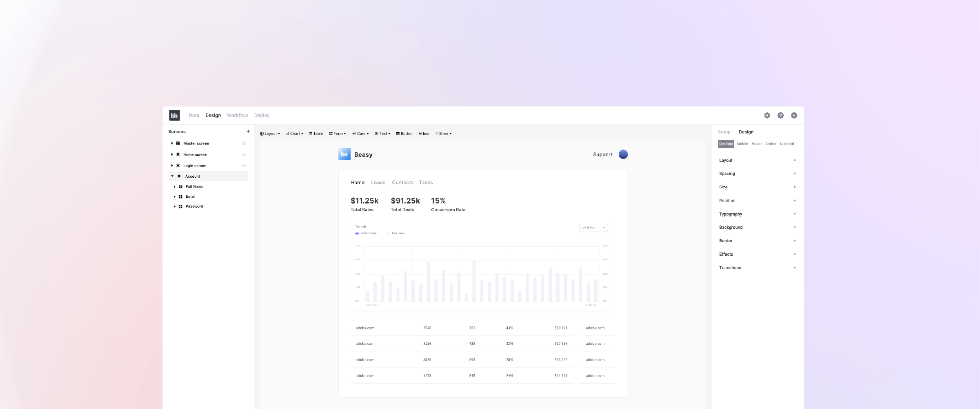Click the help question mark icon
The image size is (980, 409).
780,115
